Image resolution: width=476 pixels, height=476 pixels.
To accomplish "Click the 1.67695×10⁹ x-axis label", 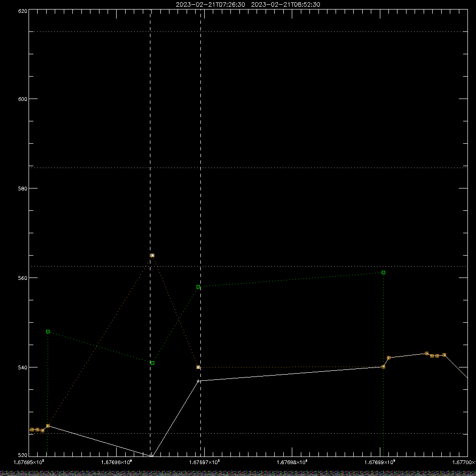I will 29,462.
